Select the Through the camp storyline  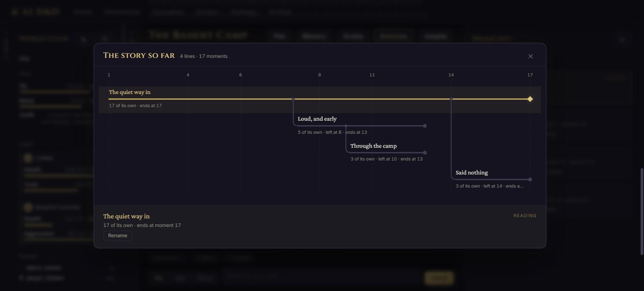click(x=373, y=146)
